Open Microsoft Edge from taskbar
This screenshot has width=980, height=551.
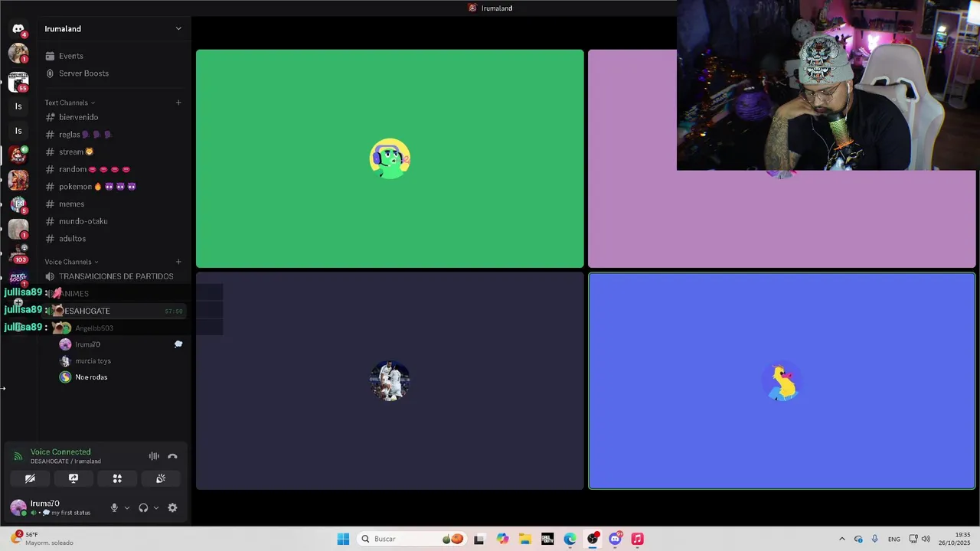[x=570, y=539]
